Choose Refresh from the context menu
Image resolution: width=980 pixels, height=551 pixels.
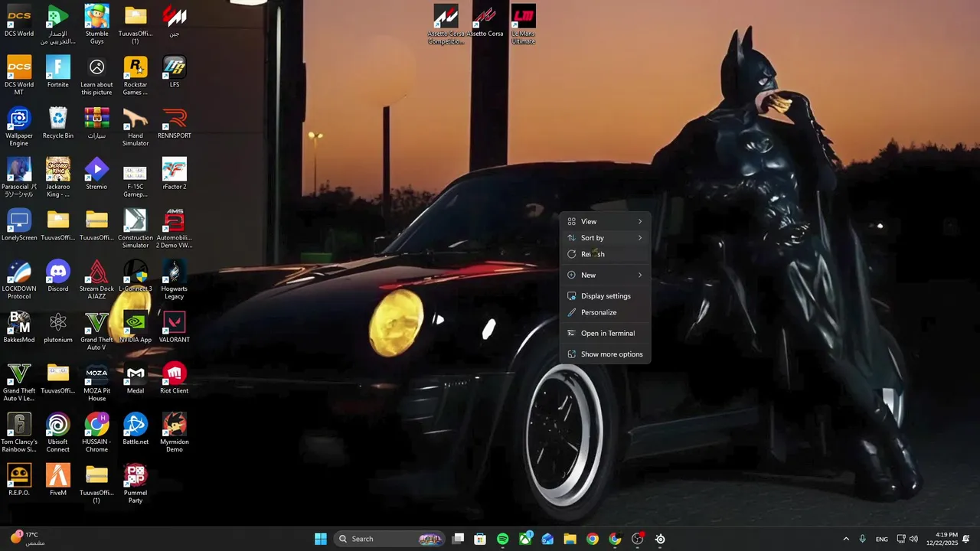tap(605, 254)
